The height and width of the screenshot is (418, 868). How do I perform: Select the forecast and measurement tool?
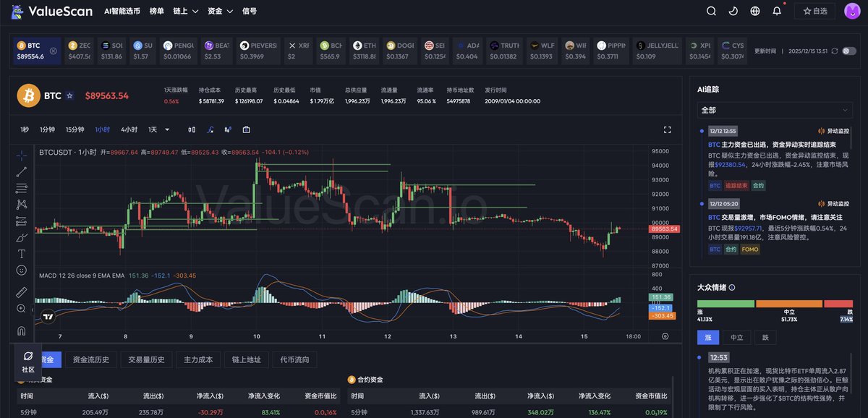[x=22, y=221]
